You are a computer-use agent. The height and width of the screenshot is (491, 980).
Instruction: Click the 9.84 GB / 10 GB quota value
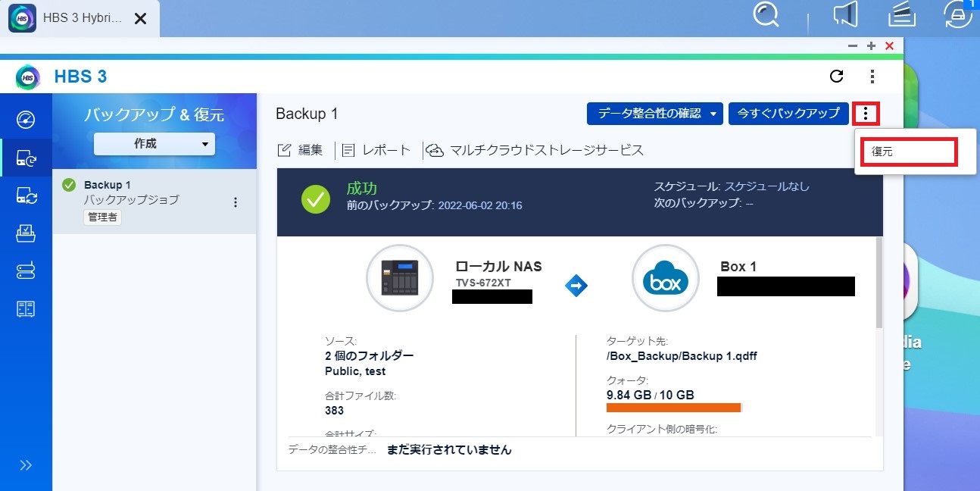point(651,395)
